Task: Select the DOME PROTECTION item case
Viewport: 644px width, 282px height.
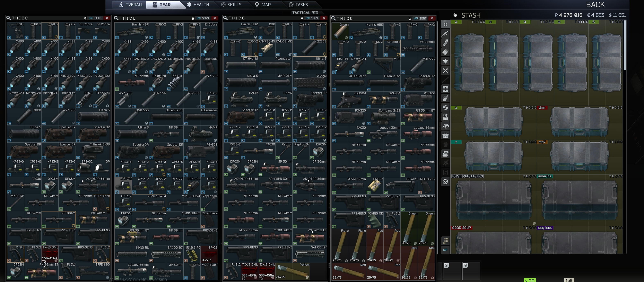Action: 494,200
